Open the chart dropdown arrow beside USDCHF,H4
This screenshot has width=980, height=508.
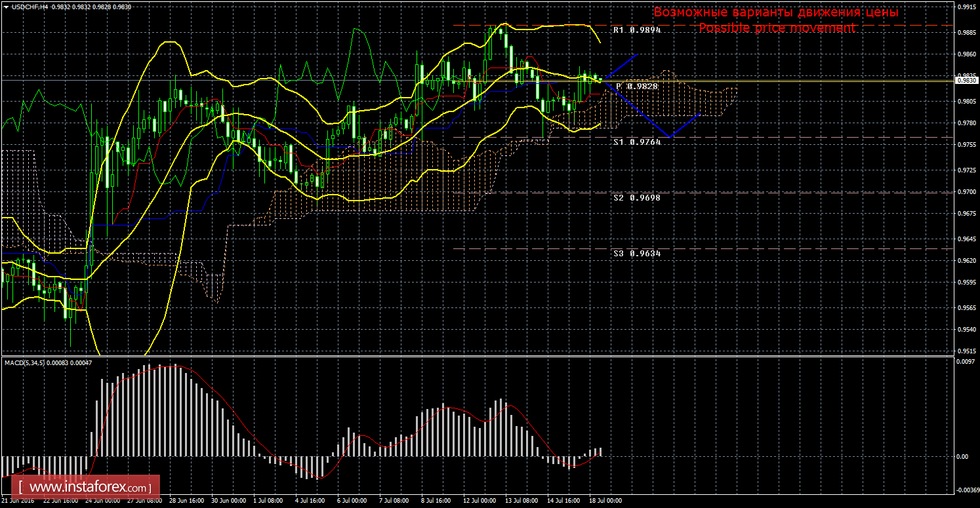pyautogui.click(x=6, y=6)
